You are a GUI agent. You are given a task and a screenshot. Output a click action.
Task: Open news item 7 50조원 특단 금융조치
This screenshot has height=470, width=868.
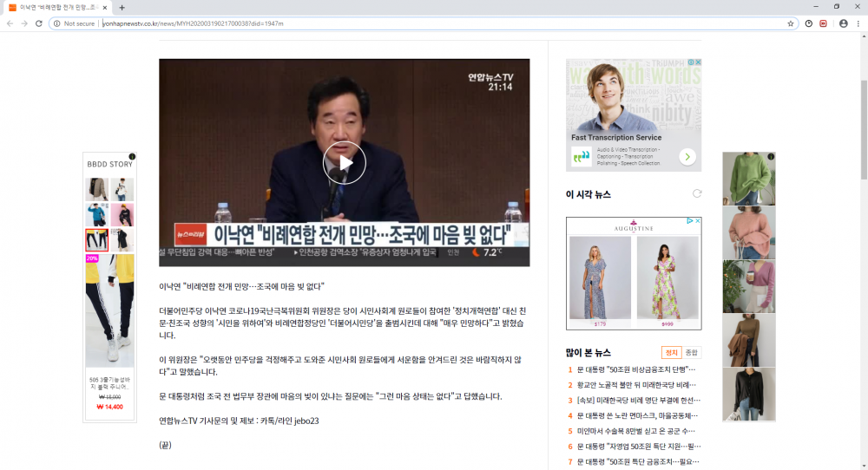pos(638,461)
